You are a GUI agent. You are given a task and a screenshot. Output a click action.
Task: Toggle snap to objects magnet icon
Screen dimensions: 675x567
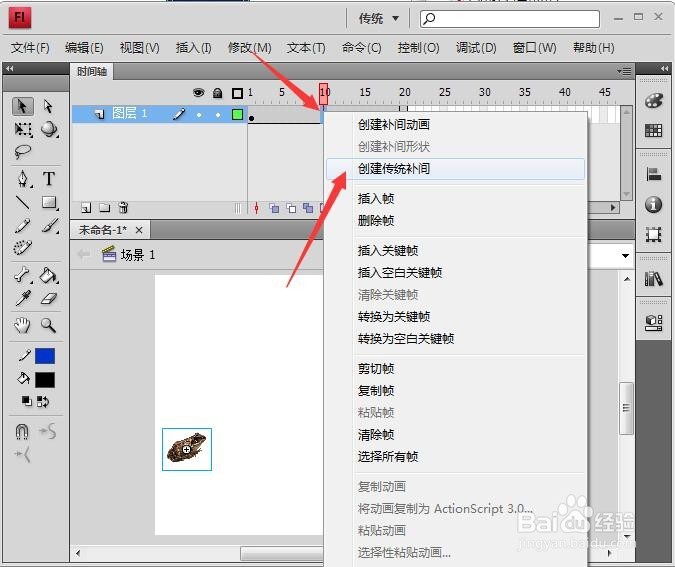[x=22, y=431]
